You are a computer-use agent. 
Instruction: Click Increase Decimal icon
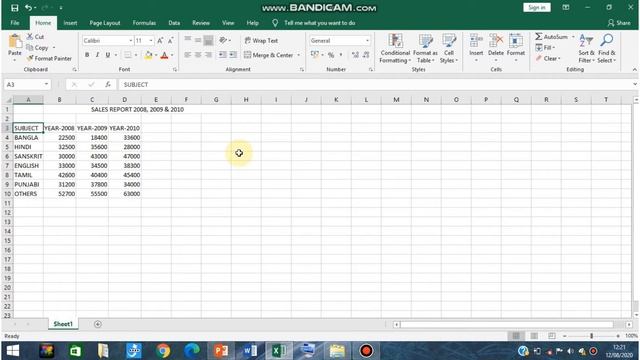[355, 55]
